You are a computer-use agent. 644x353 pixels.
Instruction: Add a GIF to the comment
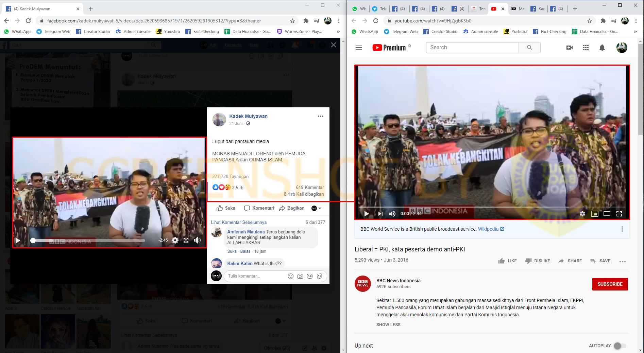coord(310,276)
